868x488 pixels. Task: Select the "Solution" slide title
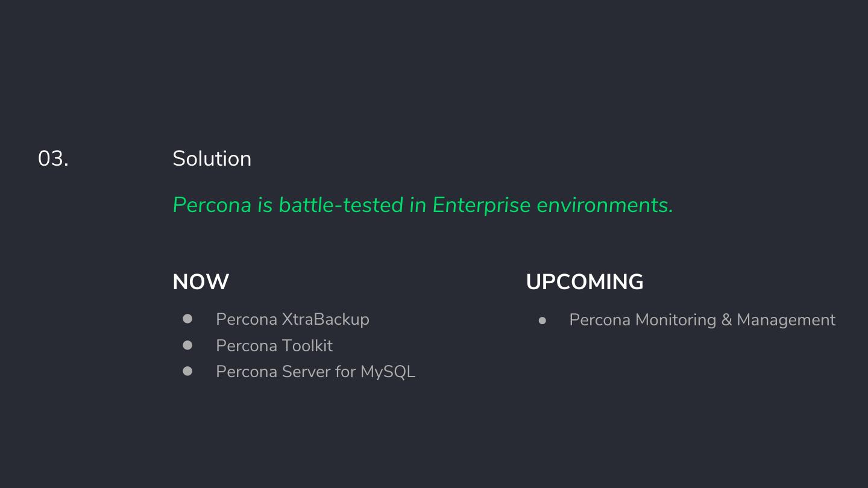[212, 159]
